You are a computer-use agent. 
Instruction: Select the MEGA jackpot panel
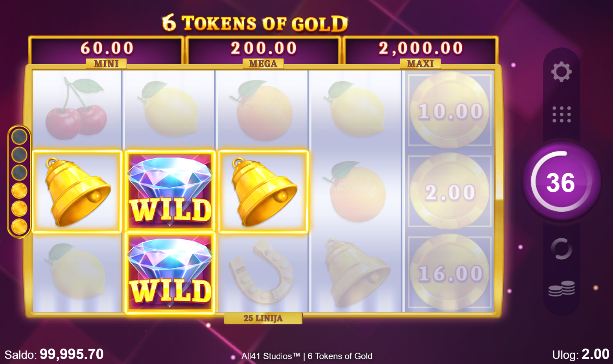263,51
